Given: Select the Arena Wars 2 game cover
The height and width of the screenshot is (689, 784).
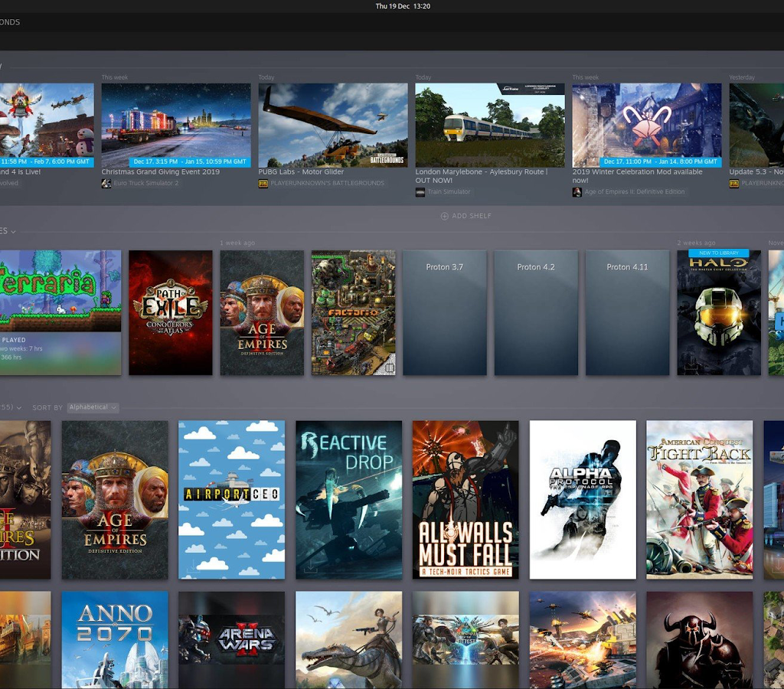Looking at the screenshot, I should tap(231, 641).
